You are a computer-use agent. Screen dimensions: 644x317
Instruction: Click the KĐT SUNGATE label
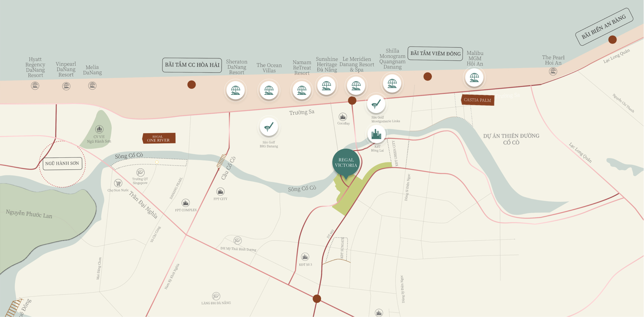point(342,248)
